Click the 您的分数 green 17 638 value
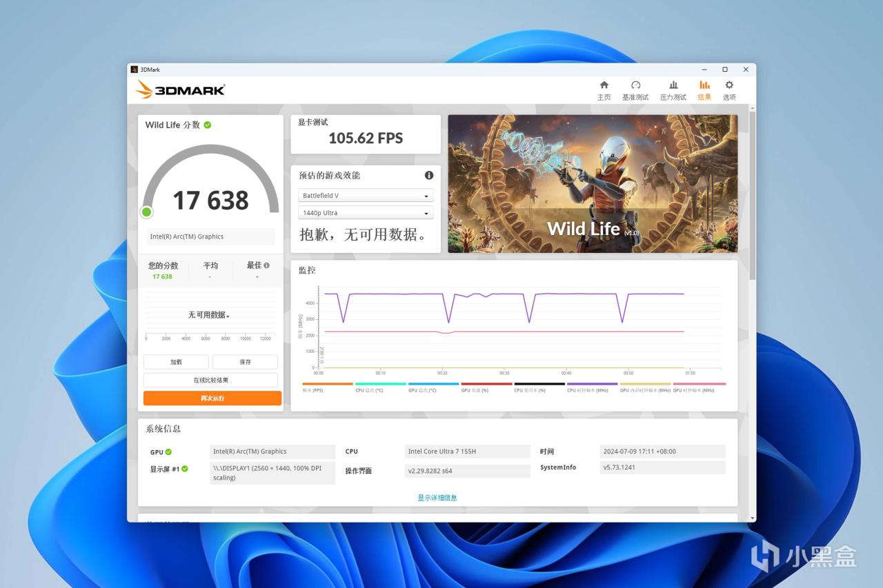This screenshot has width=883, height=588. coord(162,276)
